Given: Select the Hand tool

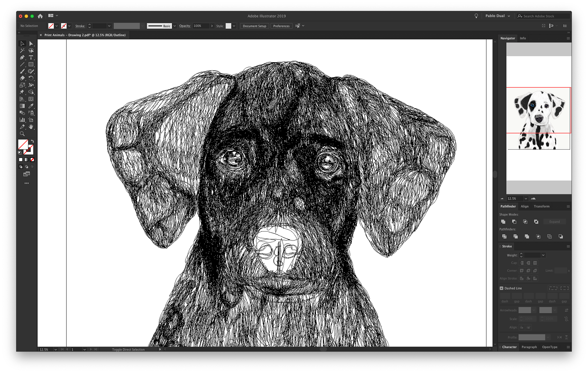Looking at the screenshot, I should tap(31, 127).
